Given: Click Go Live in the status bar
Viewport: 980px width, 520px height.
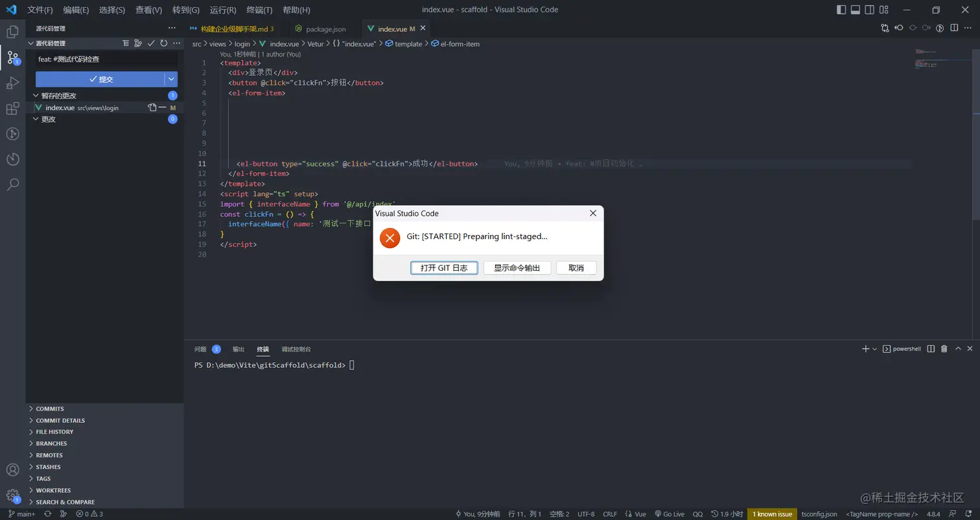Looking at the screenshot, I should coord(670,514).
